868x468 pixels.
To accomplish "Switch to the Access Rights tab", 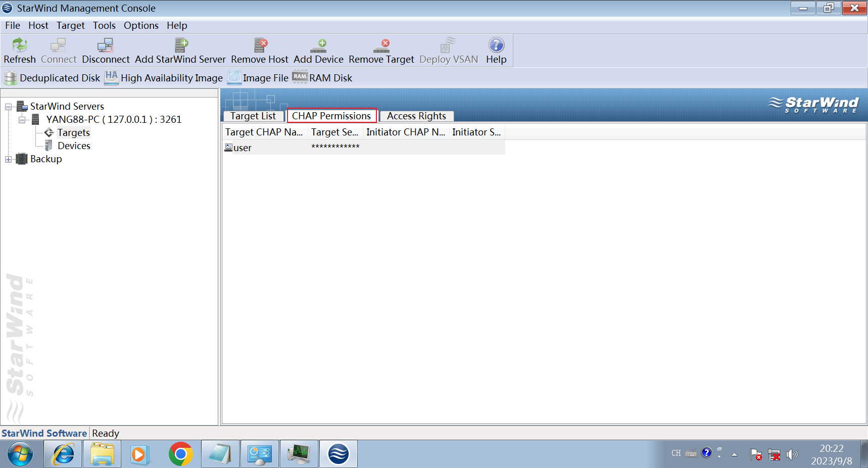I will pyautogui.click(x=416, y=116).
